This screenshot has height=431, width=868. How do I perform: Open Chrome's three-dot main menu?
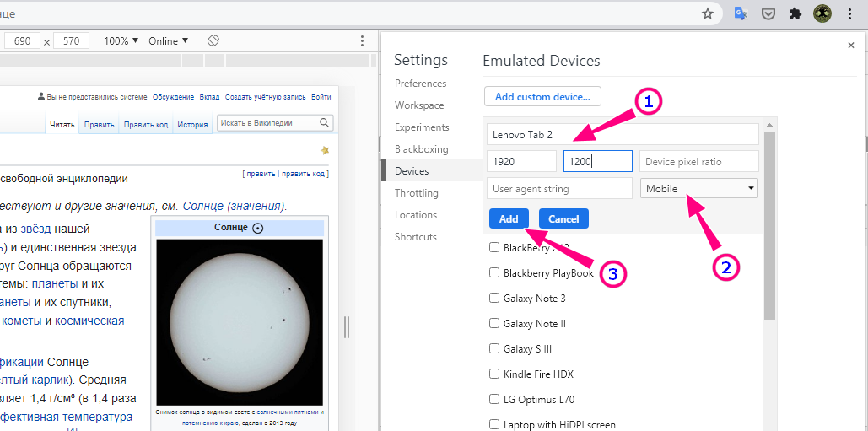[850, 13]
